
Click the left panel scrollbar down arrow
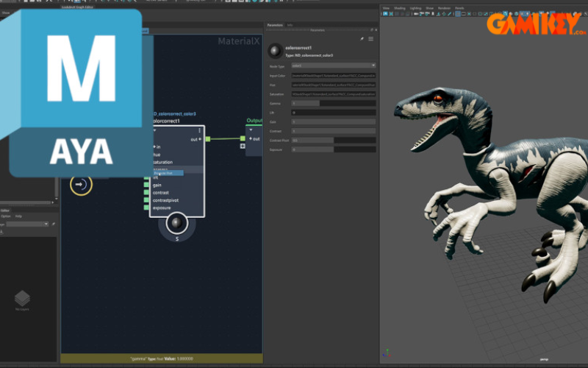pos(57,199)
